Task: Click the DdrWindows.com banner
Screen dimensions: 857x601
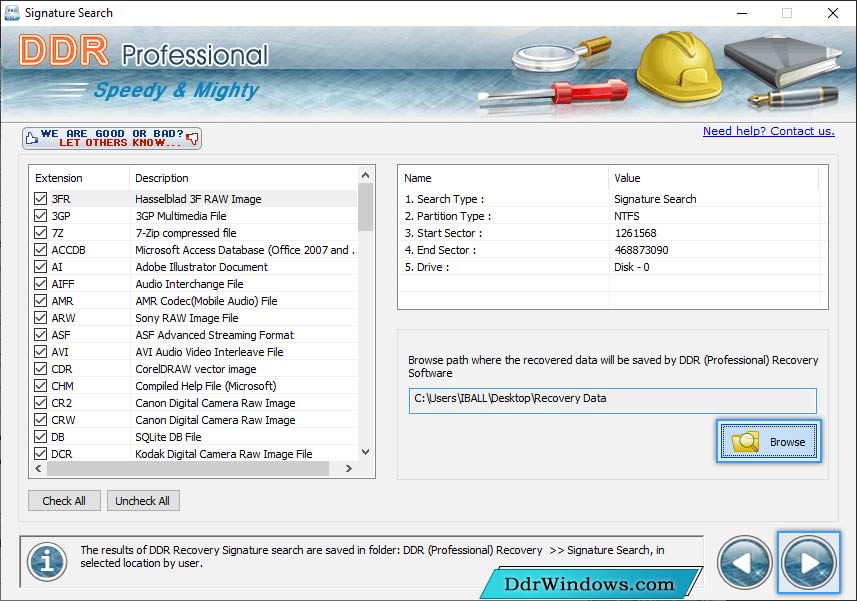Action: coord(589,584)
